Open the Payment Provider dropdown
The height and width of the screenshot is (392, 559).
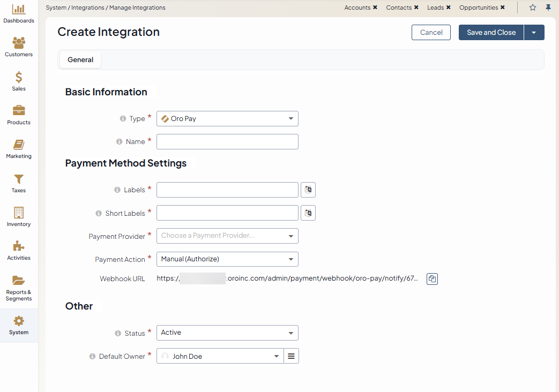pos(227,236)
